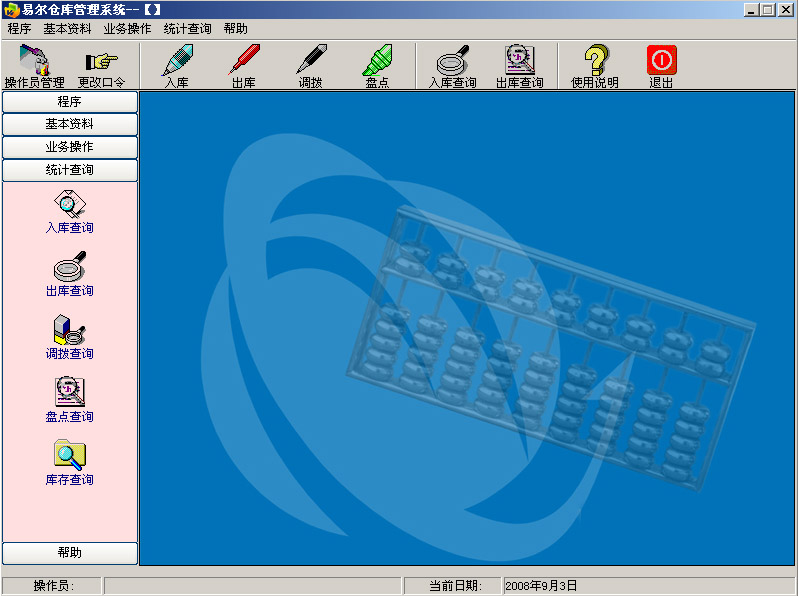Click the date 2008年9月3日 in status bar

pos(540,586)
